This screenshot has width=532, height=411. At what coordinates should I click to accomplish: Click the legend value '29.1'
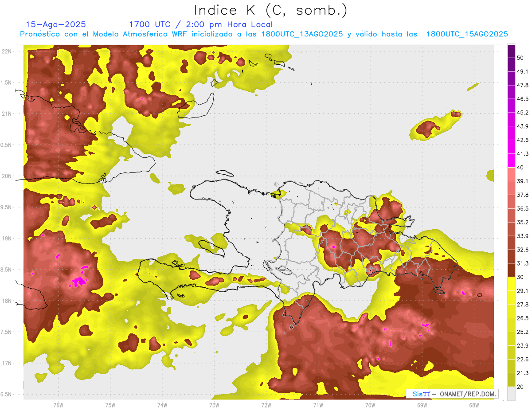point(523,291)
